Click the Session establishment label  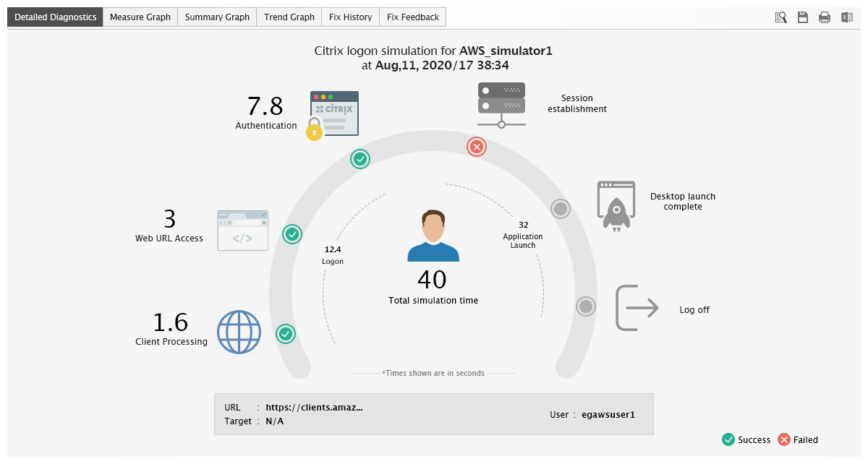click(576, 103)
